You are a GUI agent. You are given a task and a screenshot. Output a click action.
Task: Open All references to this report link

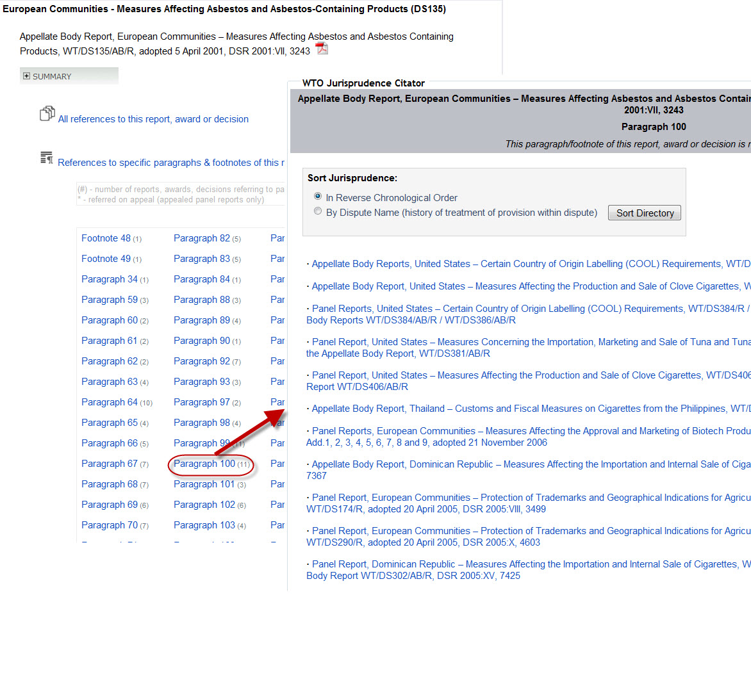(153, 119)
